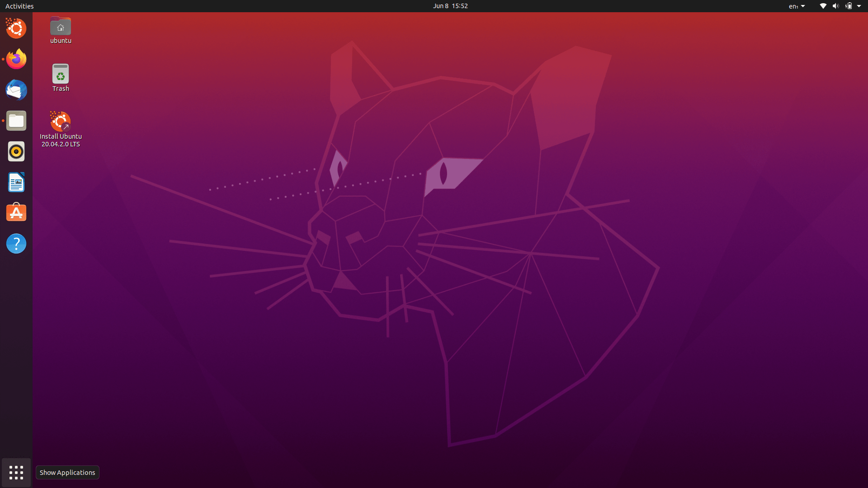
Task: Open Ubuntu Software store
Action: click(x=16, y=213)
